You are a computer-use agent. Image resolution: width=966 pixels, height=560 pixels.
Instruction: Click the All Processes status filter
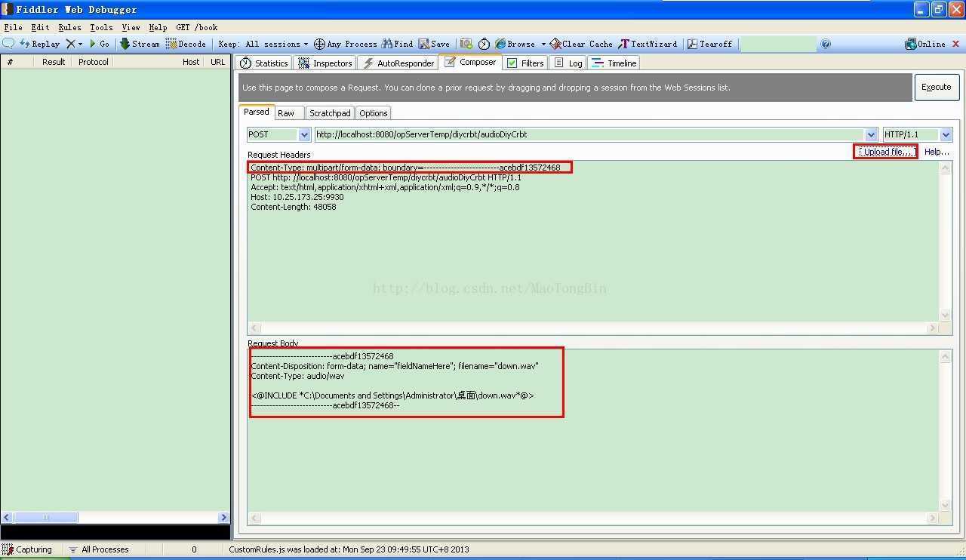click(x=99, y=549)
